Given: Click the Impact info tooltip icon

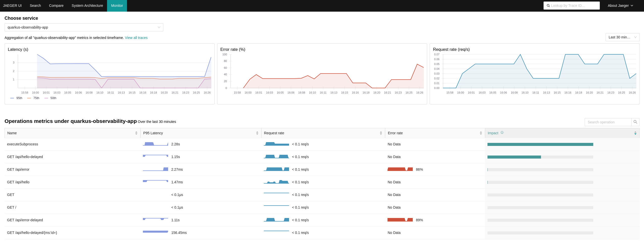Looking at the screenshot, I should (502, 133).
